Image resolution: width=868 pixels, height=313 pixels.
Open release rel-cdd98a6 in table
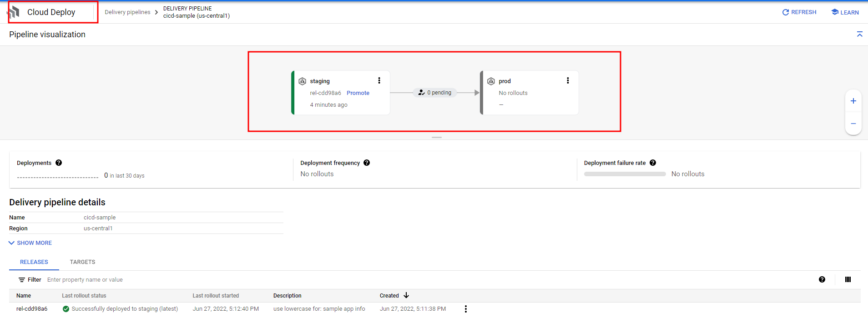32,309
